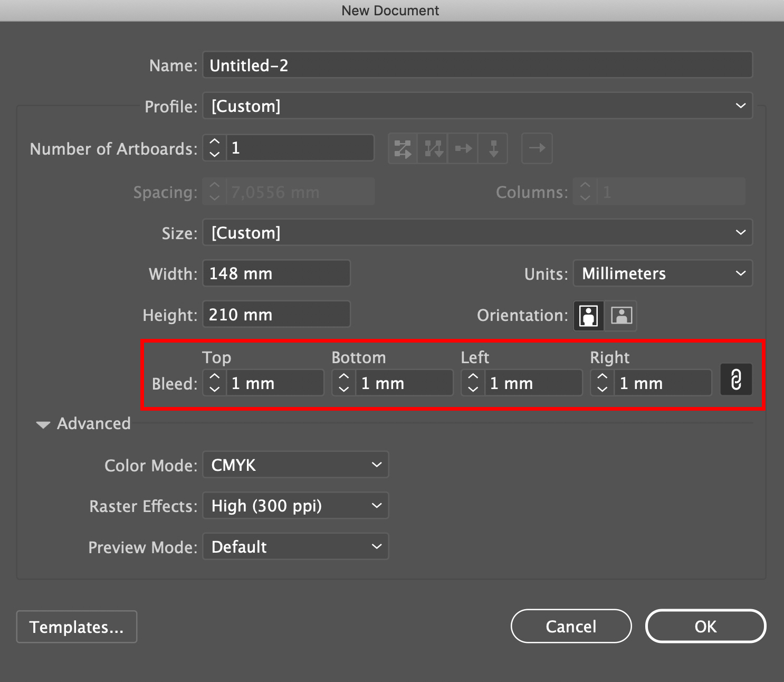This screenshot has height=682, width=784.
Task: Select the Grid by Column artboard arrangement
Action: (433, 148)
